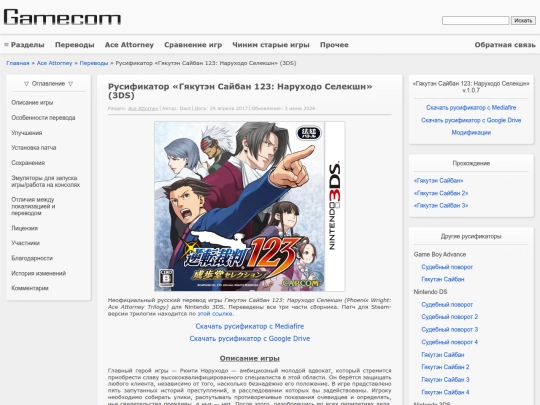Open Судебный поворот 4 link
Image resolution: width=540 pixels, height=405 pixels.
pyautogui.click(x=449, y=342)
